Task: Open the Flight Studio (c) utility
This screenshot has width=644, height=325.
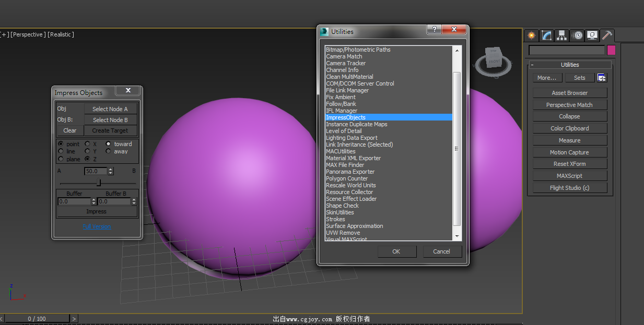Action: (570, 188)
